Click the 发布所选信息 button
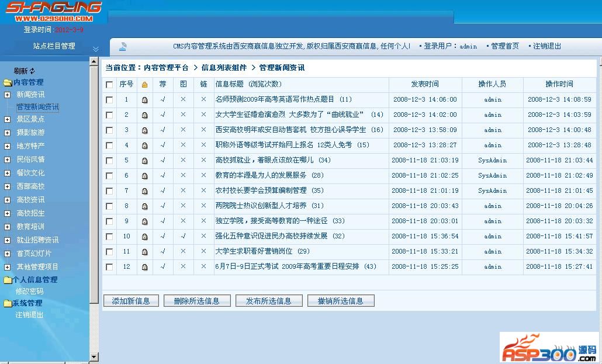Image resolution: width=602 pixels, height=364 pixels. (x=269, y=301)
